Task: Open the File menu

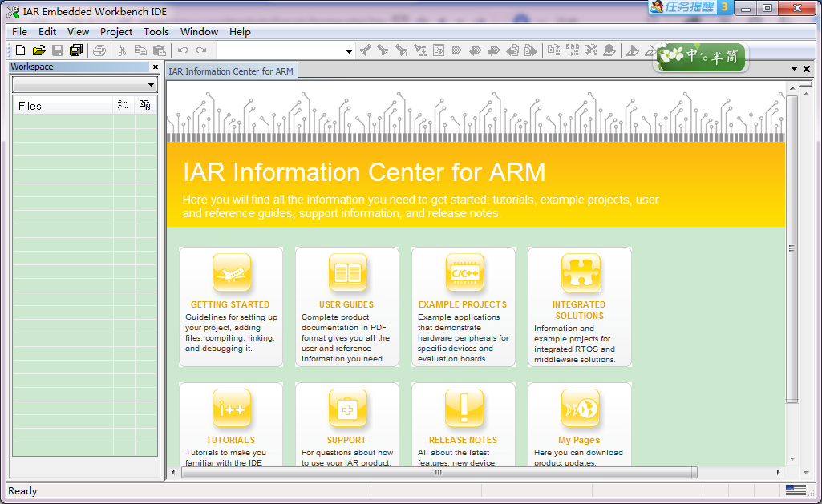Action: [x=19, y=31]
